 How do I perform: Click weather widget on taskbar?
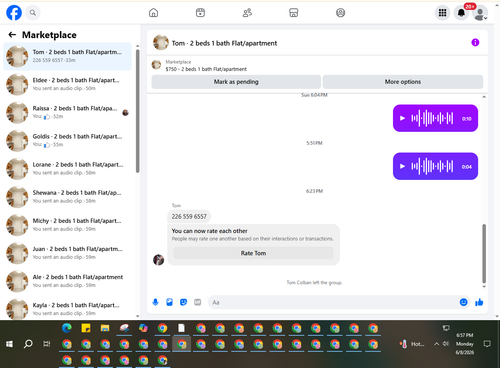(412, 344)
